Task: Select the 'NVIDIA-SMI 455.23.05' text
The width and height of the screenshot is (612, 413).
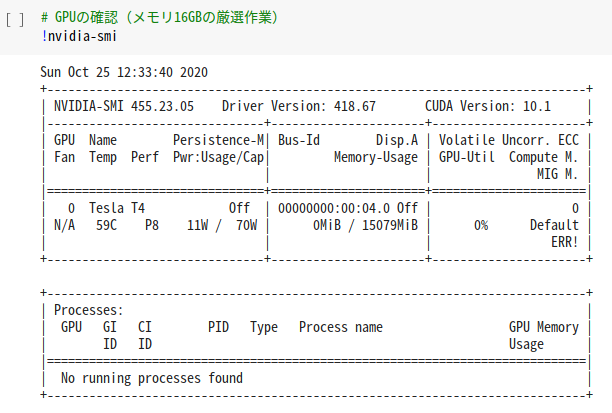Action: 124,106
